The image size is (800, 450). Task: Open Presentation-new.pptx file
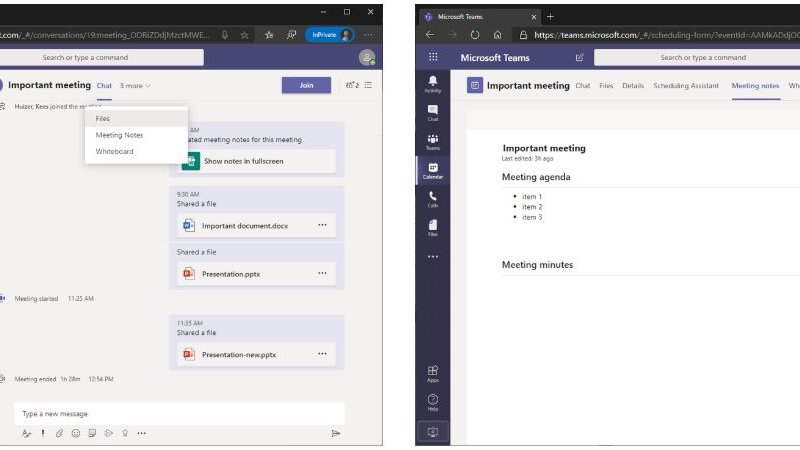tap(239, 355)
